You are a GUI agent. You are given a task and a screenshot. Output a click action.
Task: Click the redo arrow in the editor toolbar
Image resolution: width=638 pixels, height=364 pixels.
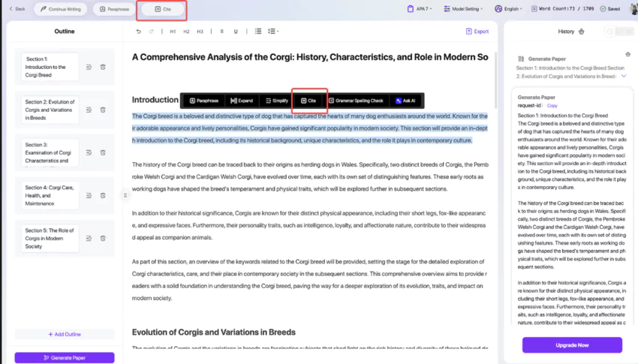pos(152,32)
